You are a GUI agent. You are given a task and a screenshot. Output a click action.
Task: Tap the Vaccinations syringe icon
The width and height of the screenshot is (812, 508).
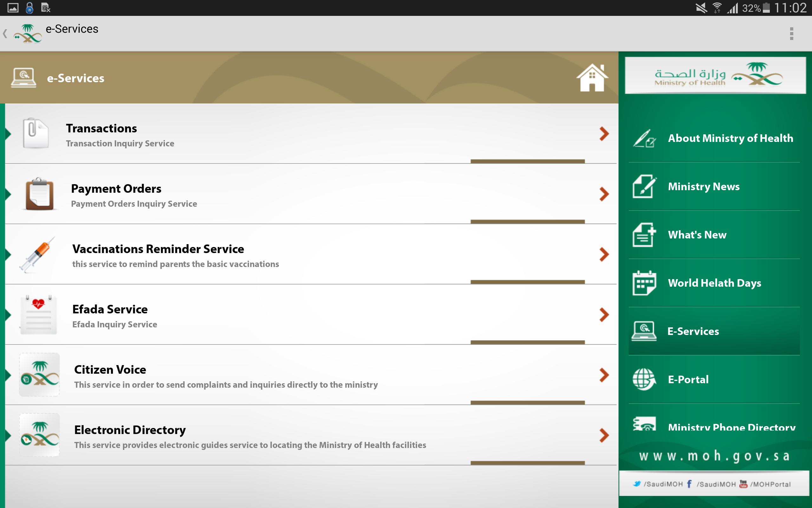click(x=37, y=254)
